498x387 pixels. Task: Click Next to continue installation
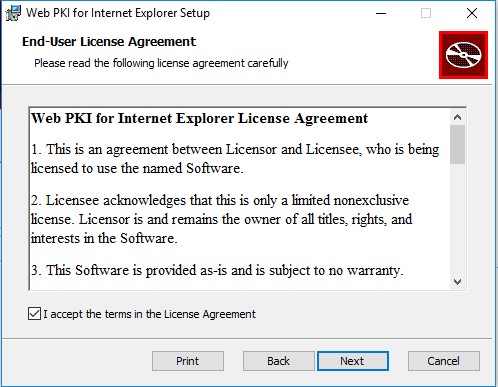click(x=353, y=361)
